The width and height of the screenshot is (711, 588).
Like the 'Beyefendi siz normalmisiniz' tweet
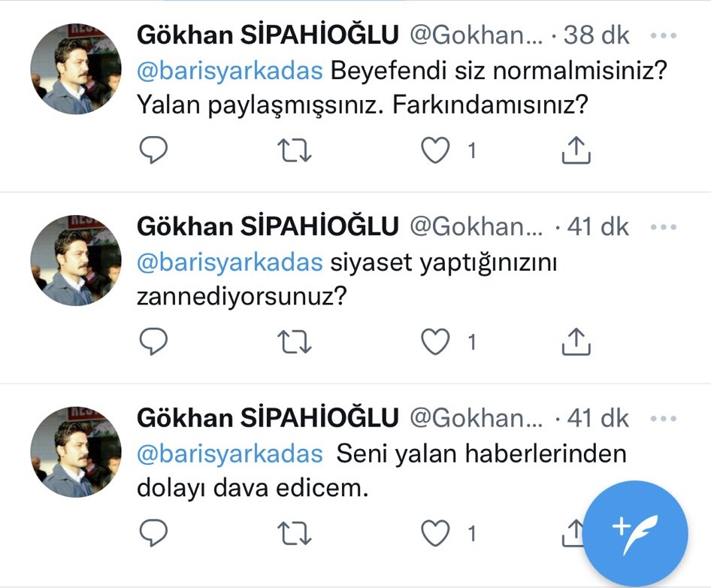434,151
